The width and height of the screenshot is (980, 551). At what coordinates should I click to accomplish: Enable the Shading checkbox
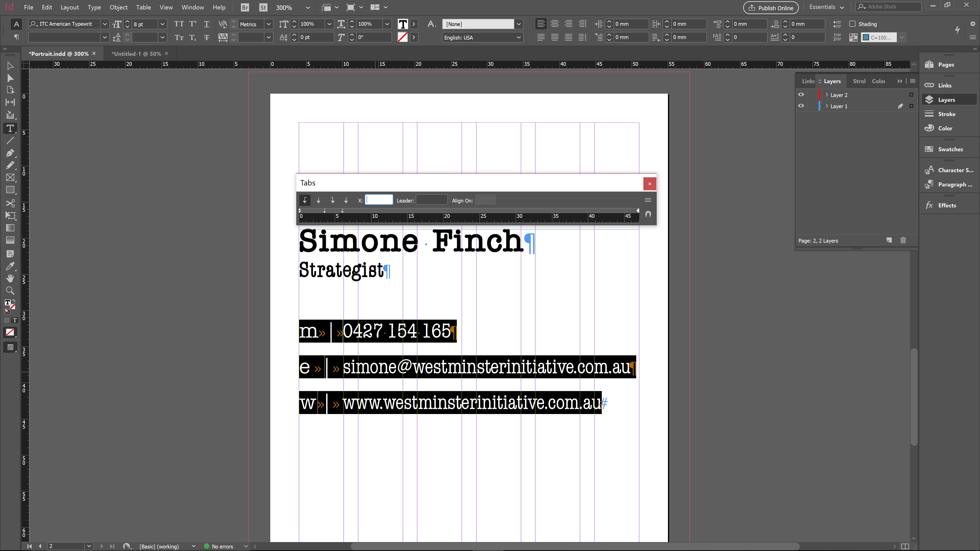coord(852,24)
